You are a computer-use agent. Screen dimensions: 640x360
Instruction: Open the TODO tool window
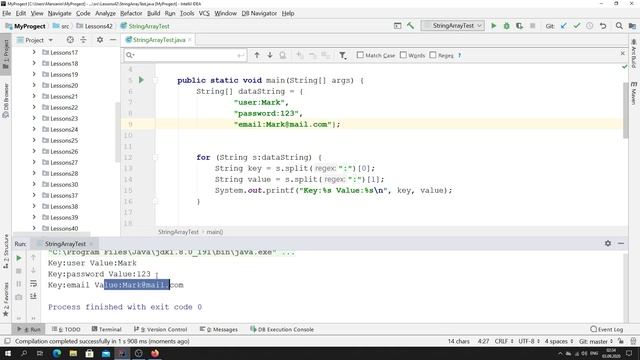(x=66, y=329)
